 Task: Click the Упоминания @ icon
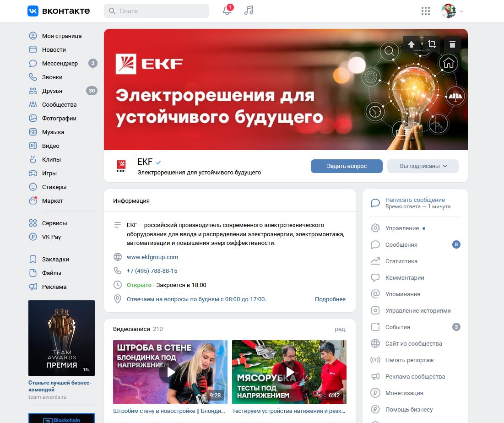(375, 294)
